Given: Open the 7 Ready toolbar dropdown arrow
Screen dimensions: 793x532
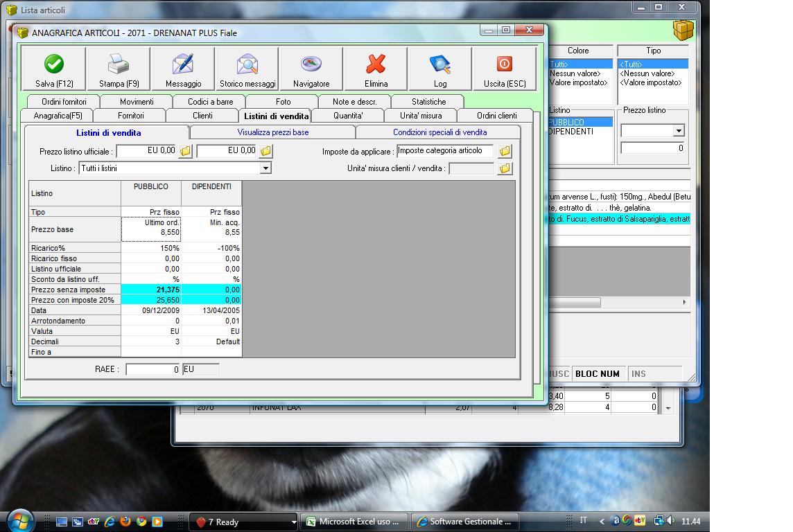Looking at the screenshot, I should [x=293, y=522].
